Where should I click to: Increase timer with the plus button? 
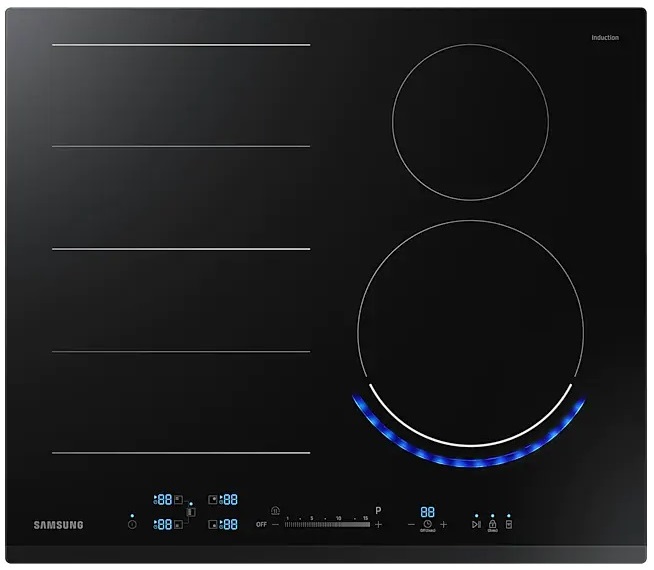[x=444, y=524]
